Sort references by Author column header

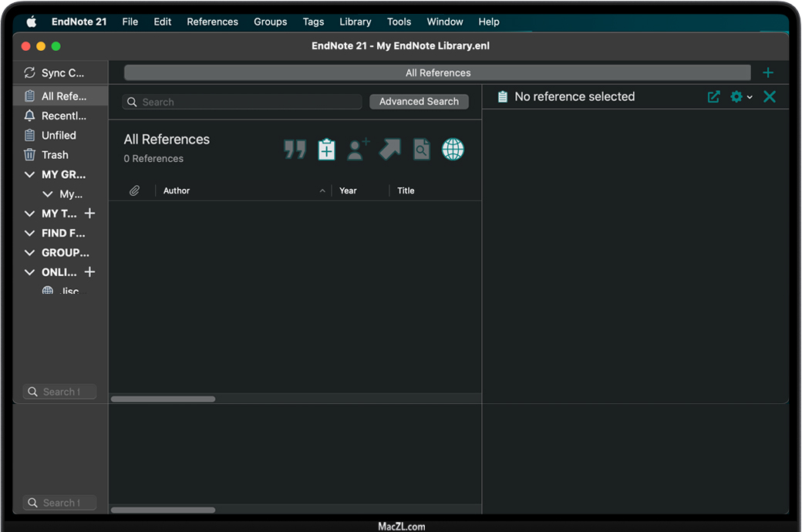(x=177, y=190)
